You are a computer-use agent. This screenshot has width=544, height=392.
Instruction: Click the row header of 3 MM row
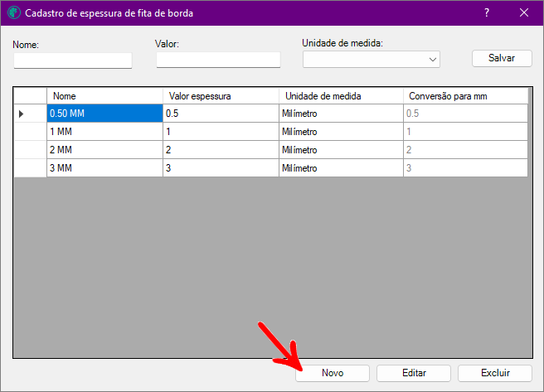click(30, 168)
